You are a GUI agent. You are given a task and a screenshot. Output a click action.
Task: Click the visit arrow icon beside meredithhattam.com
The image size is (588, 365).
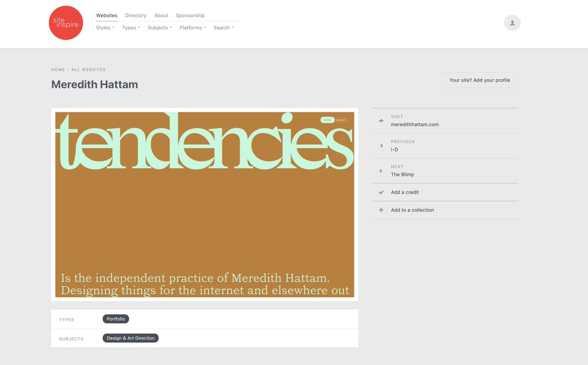point(381,121)
